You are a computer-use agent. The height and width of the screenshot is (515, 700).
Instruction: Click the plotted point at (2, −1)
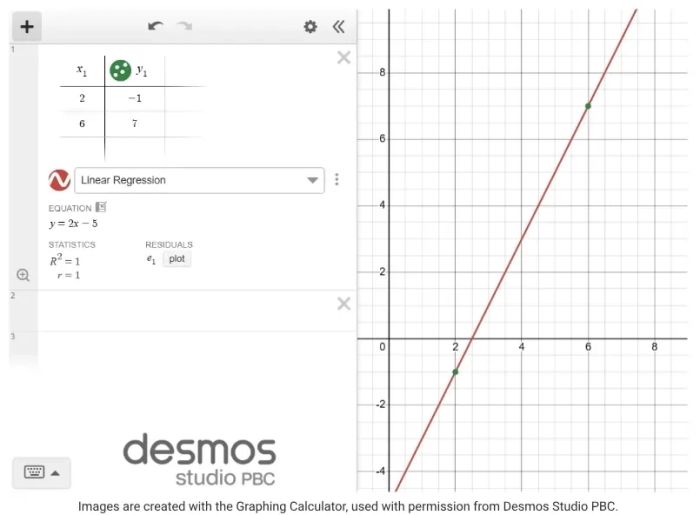[x=455, y=372]
